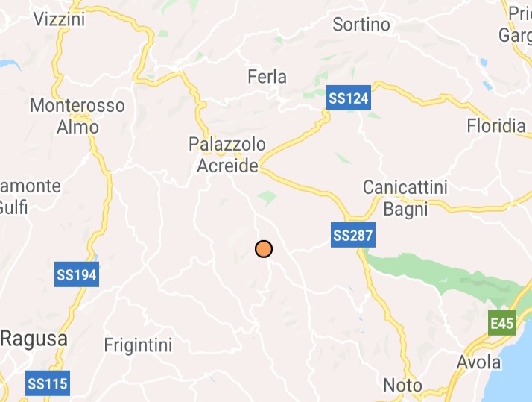Click the Vizzini town label
This screenshot has width=532, height=402.
(59, 19)
